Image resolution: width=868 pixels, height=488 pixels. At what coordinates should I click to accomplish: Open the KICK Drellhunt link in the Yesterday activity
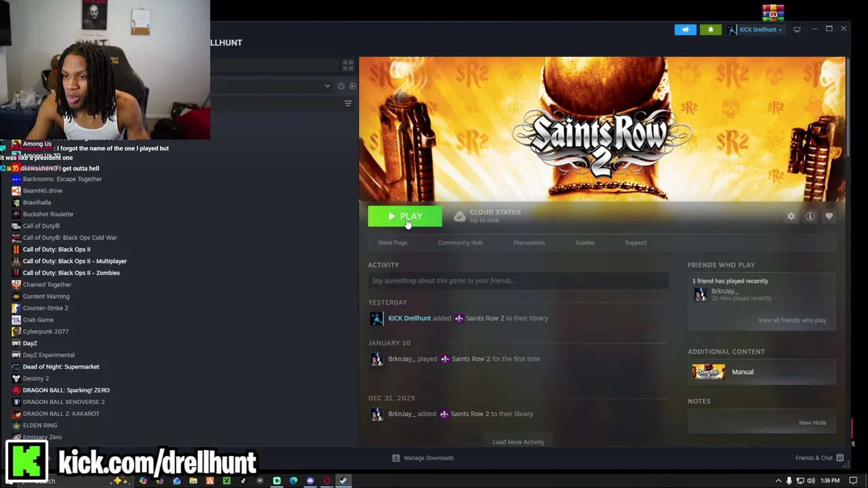409,318
